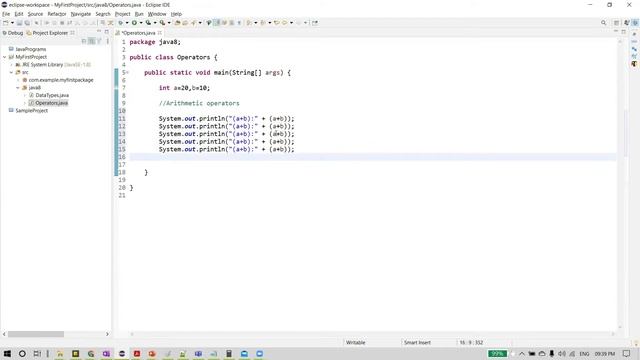Open the Calculator icon on the taskbar

pyautogui.click(x=229, y=353)
